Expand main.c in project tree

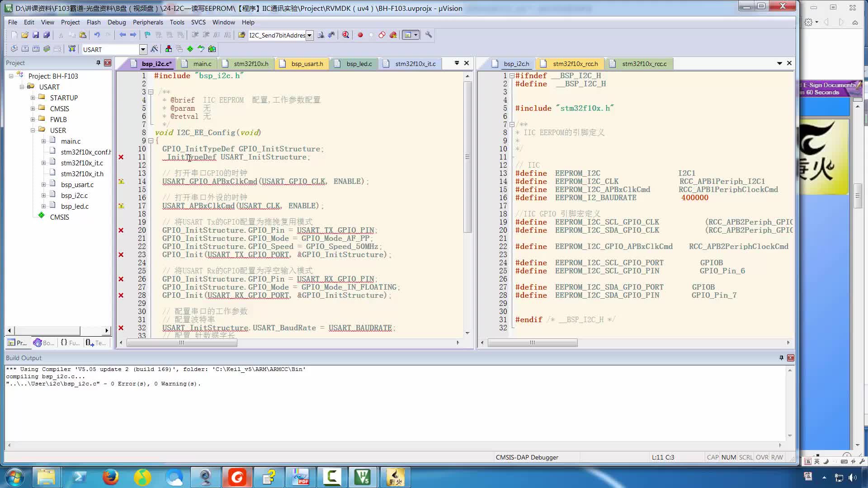pos(43,141)
